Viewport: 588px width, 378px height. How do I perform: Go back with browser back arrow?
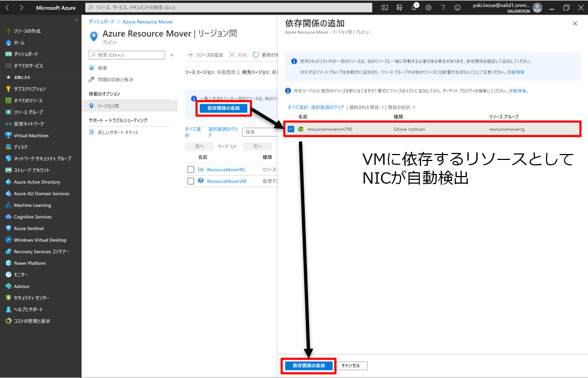pos(7,8)
